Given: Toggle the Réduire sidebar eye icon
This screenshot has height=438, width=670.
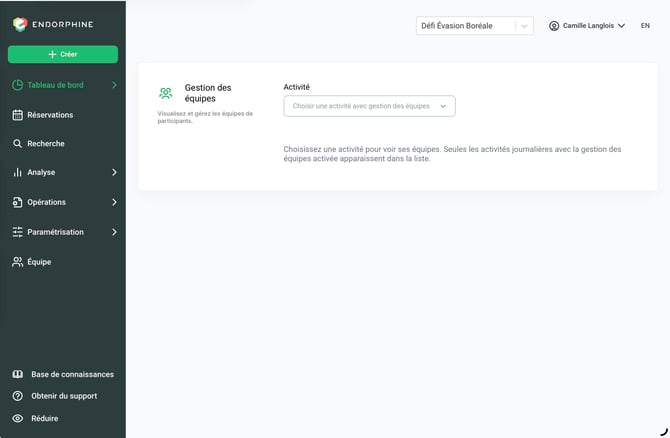Looking at the screenshot, I should 18,418.
